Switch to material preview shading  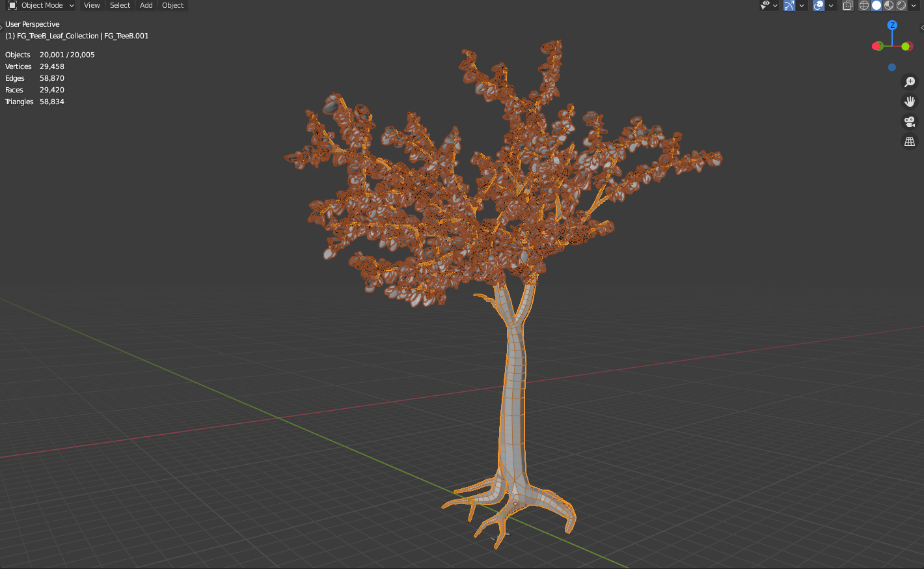point(889,5)
